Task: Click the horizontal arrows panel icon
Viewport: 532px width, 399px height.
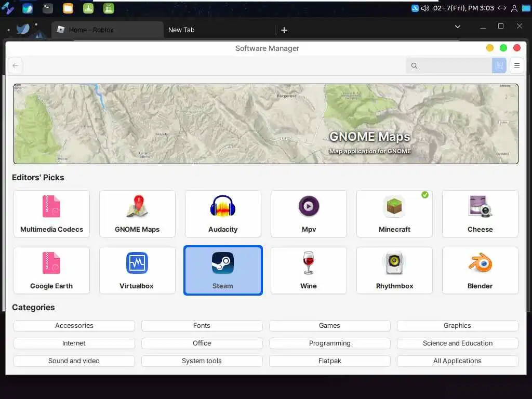Action: [502, 8]
